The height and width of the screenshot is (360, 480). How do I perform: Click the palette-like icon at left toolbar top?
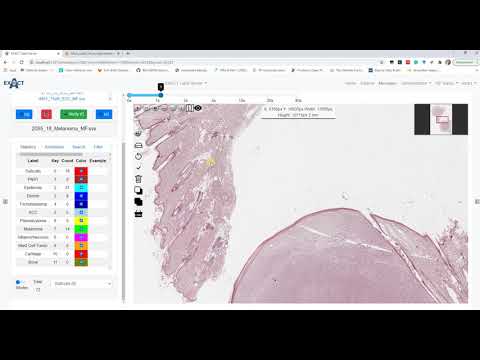point(138,134)
